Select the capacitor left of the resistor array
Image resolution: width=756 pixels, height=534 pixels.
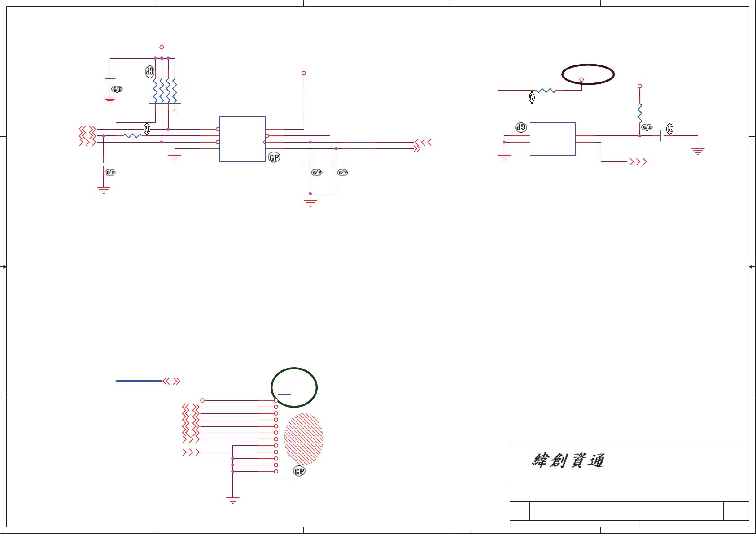(110, 81)
